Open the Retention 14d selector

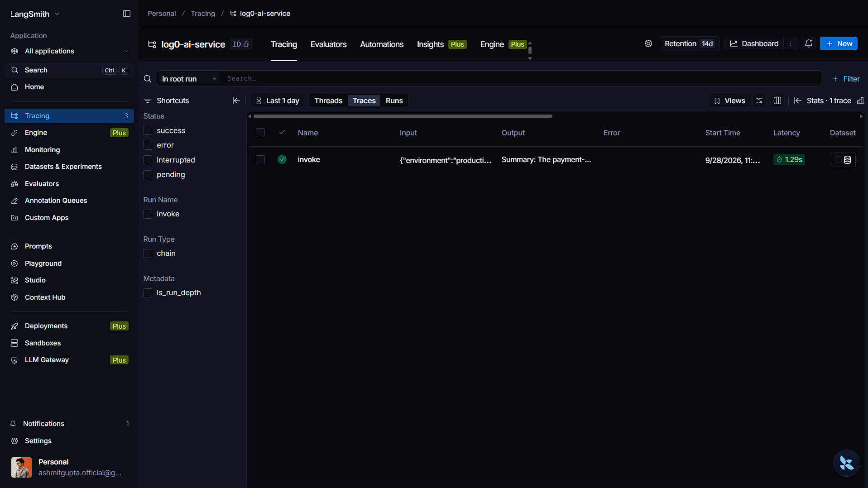point(689,44)
